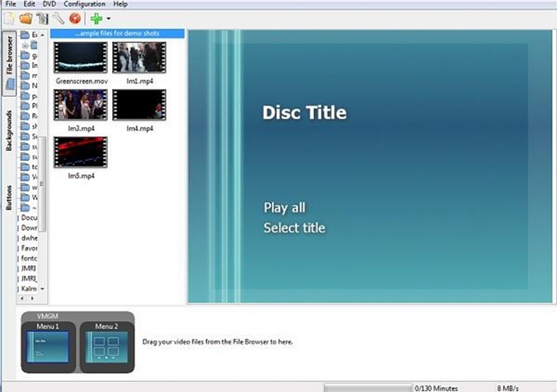Screen dimensions: 557x392
Task: Open the Edit menu
Action: pos(29,4)
